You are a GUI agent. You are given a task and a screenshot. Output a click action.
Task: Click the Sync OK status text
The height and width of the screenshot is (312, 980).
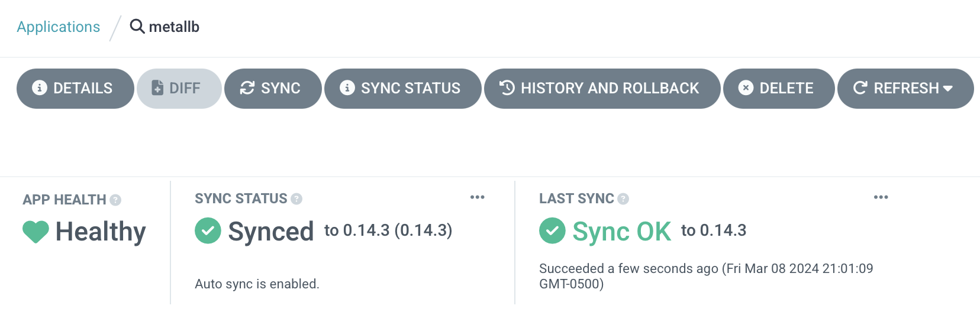click(x=622, y=232)
